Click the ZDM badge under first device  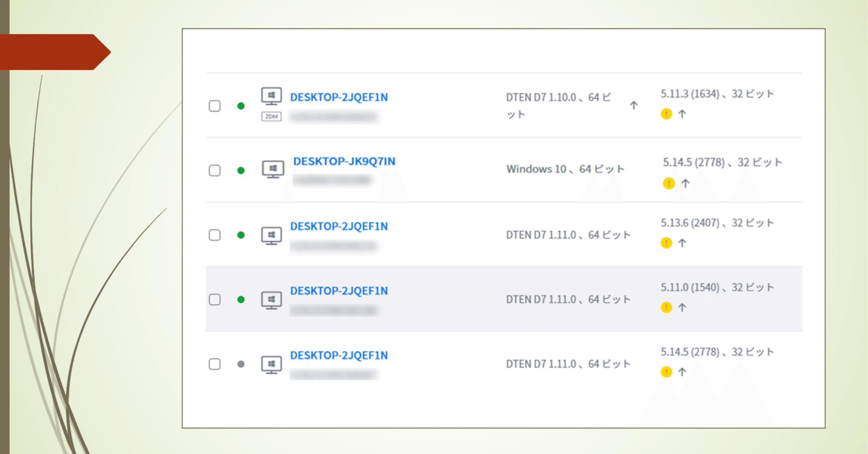click(271, 117)
